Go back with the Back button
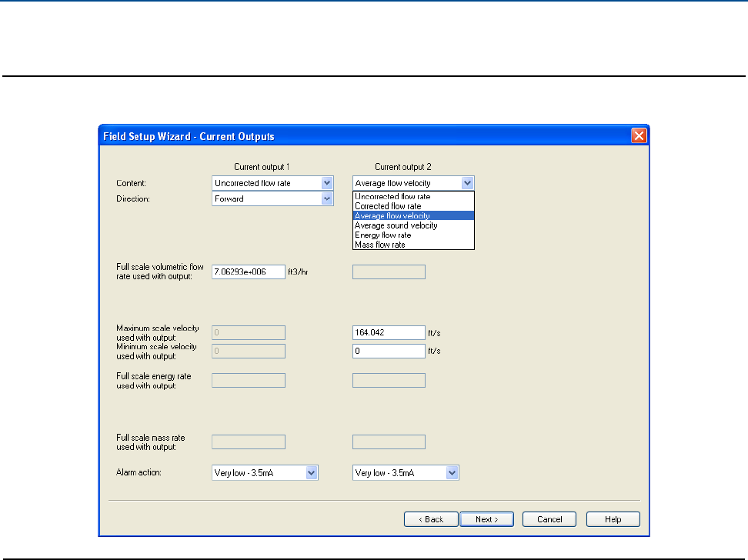This screenshot has height=560, width=748. (x=431, y=519)
